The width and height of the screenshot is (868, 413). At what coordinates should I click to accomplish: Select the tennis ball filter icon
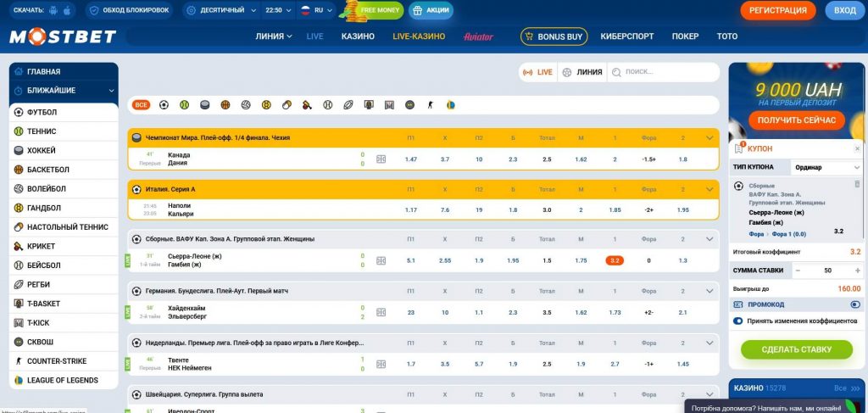coord(184,104)
